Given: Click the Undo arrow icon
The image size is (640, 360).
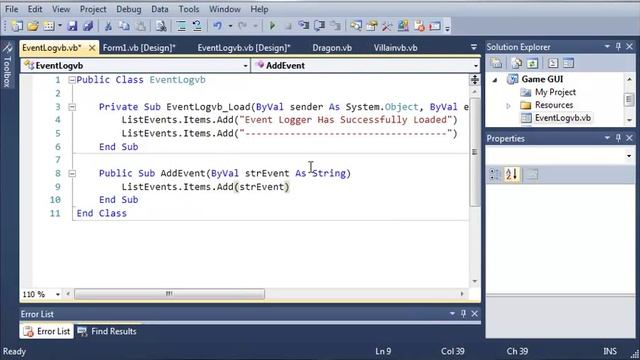Looking at the screenshot, I should click(218, 26).
